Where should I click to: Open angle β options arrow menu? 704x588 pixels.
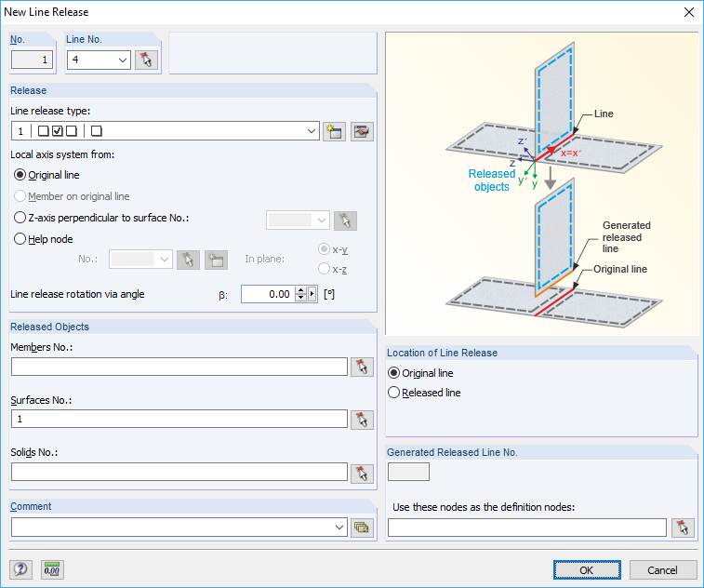pos(312,294)
